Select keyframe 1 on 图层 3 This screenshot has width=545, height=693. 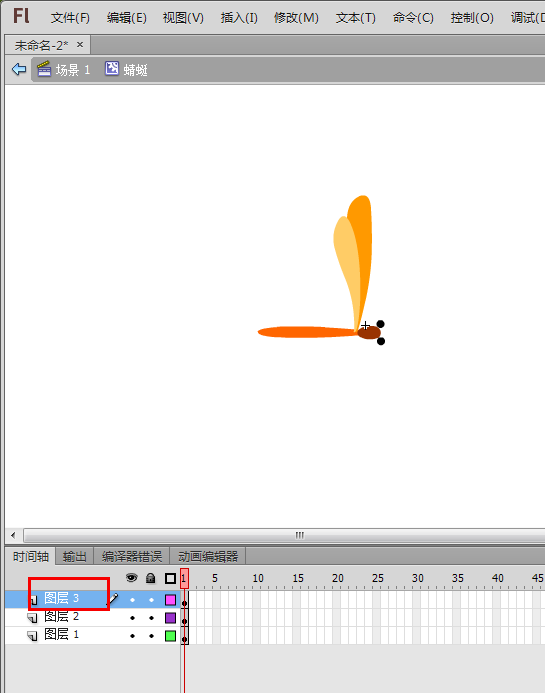[x=184, y=600]
